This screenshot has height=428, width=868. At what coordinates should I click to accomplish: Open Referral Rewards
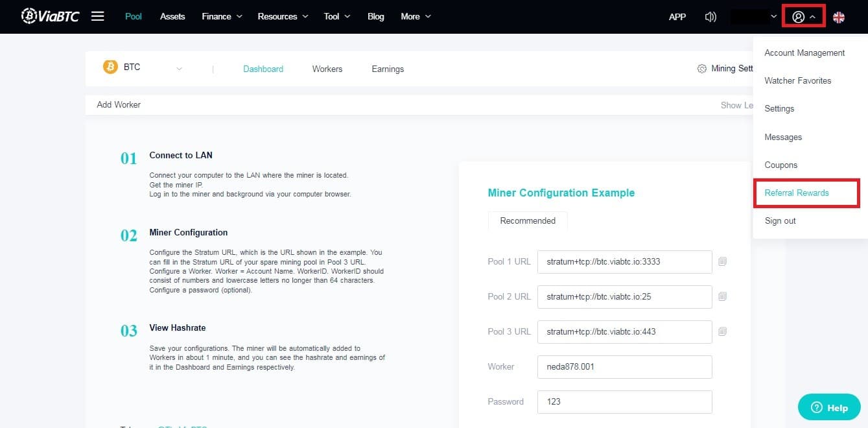point(797,193)
